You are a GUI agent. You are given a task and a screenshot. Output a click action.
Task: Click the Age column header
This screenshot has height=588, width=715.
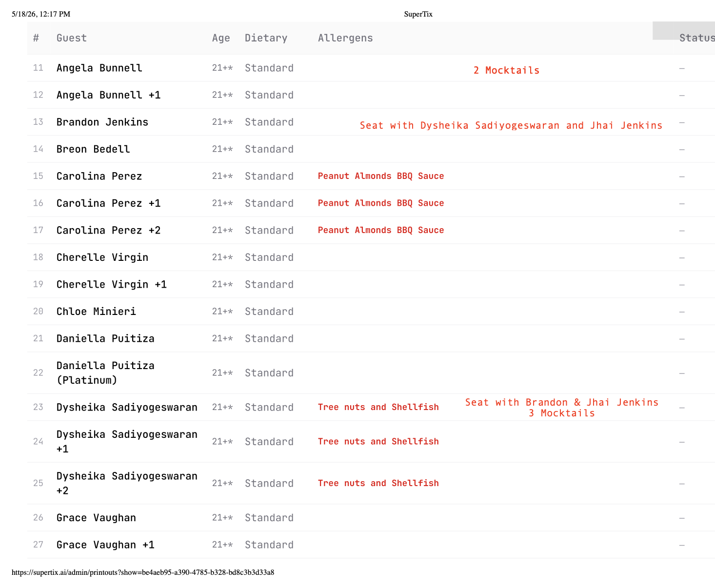coord(221,38)
